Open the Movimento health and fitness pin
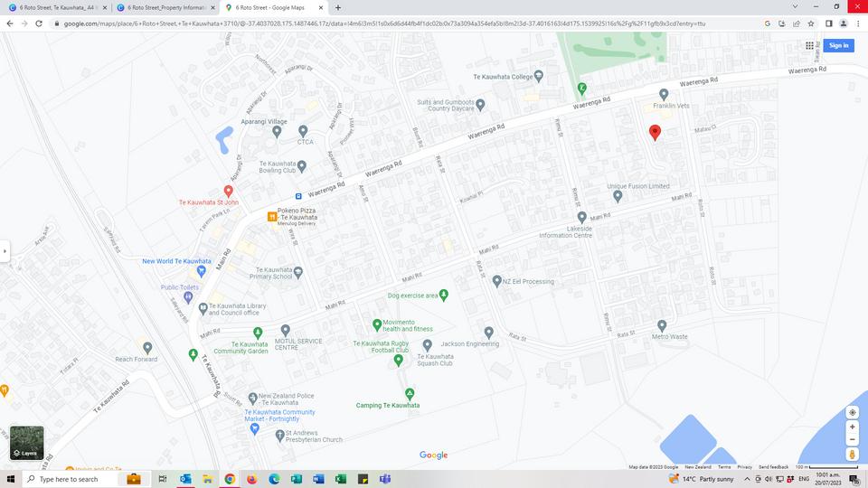Image resolution: width=868 pixels, height=488 pixels. pyautogui.click(x=377, y=324)
